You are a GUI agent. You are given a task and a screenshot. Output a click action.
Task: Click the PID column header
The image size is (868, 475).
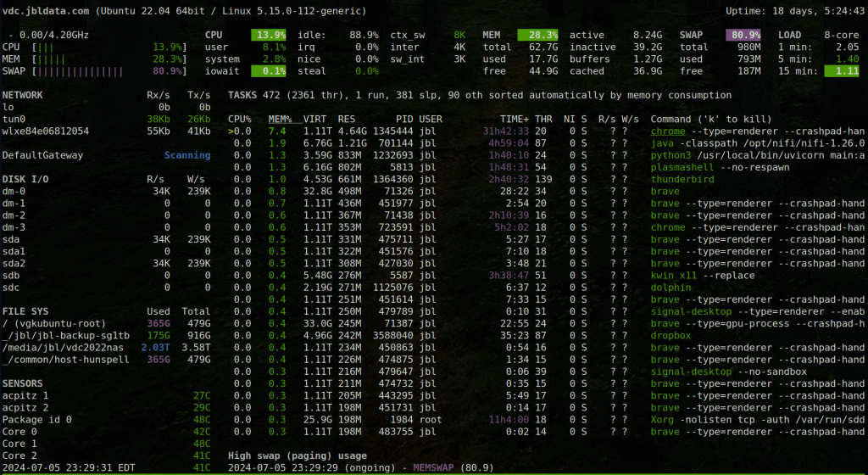pos(403,120)
